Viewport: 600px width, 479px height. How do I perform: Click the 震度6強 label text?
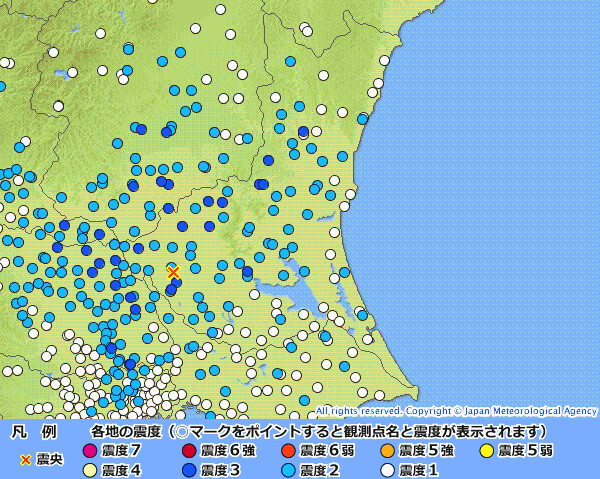point(228,450)
